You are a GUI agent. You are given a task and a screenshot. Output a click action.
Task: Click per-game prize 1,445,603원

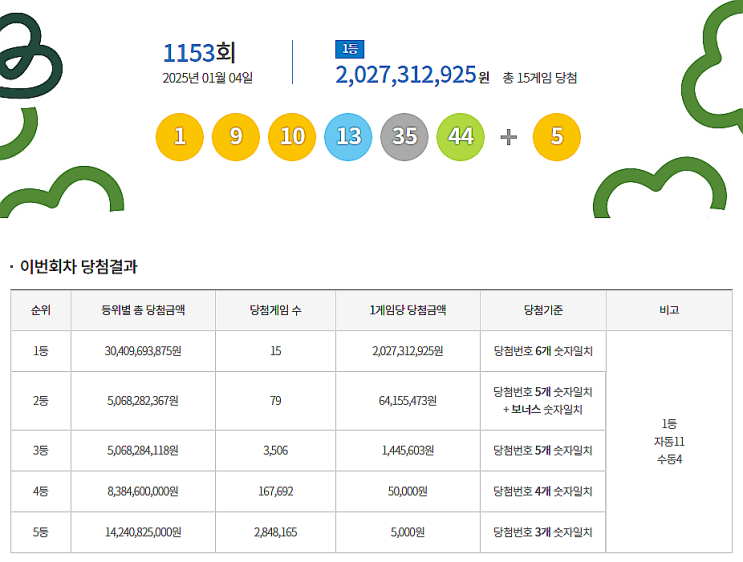coord(408,451)
